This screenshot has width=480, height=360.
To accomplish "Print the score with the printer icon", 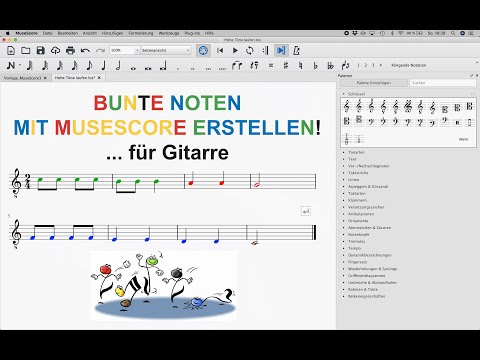I will pos(70,51).
